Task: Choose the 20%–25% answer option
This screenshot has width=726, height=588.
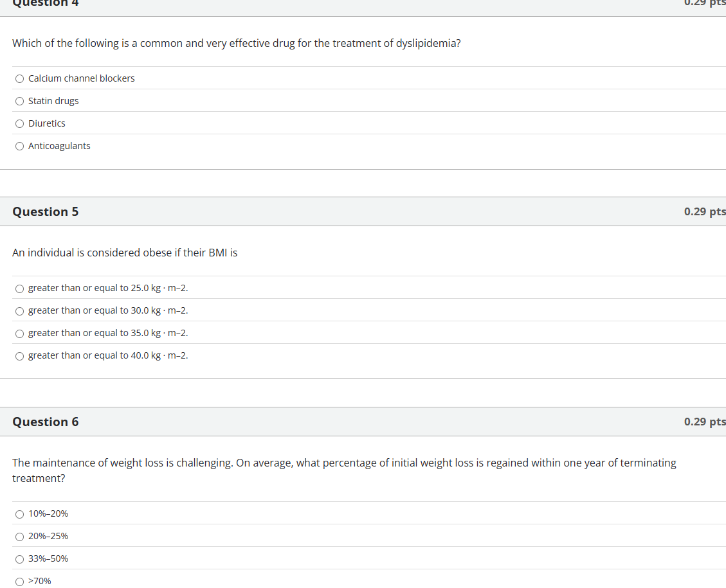Action: 19,537
